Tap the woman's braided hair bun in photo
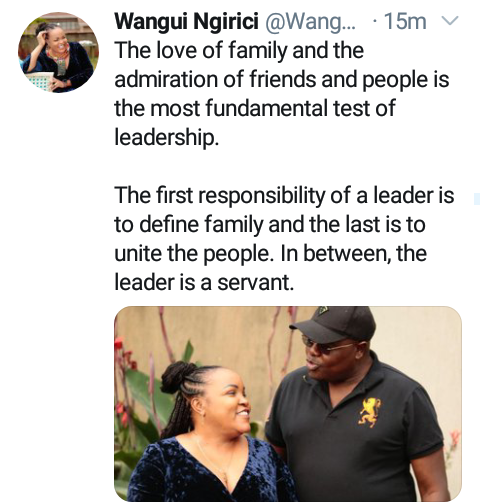Viewport: 480px width, 503px height. coord(177,376)
